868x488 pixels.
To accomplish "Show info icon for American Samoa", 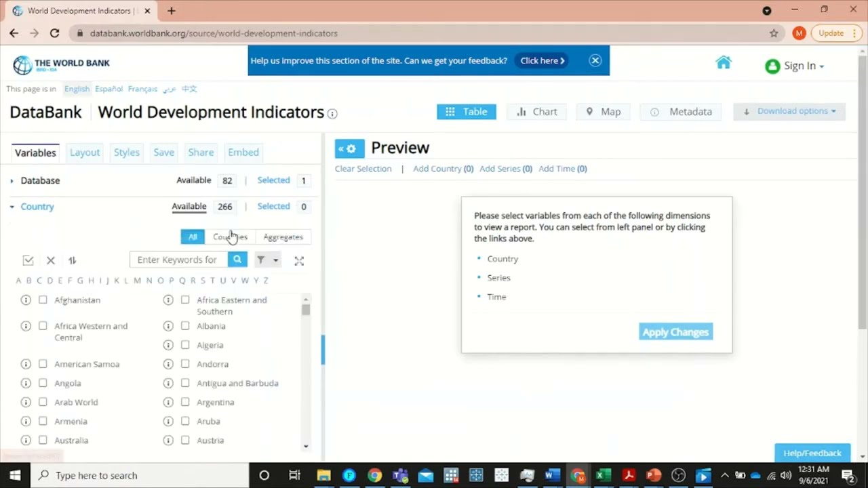I will (x=26, y=364).
